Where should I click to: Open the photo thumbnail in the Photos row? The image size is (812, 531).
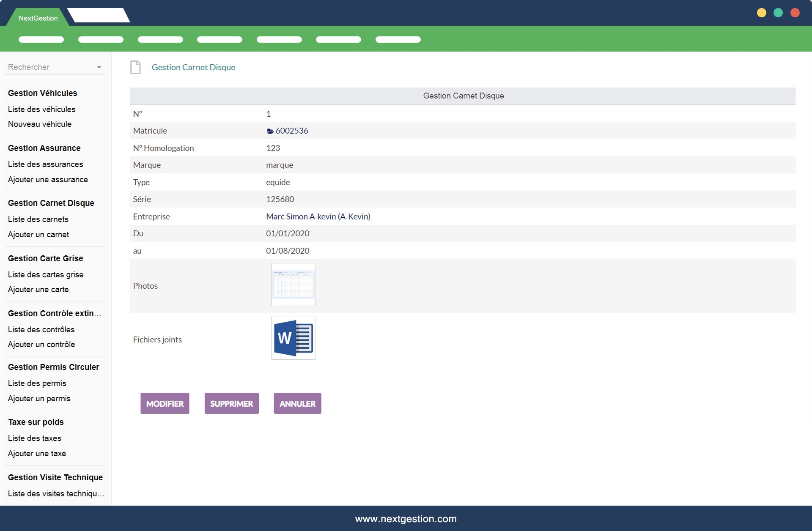coord(293,285)
